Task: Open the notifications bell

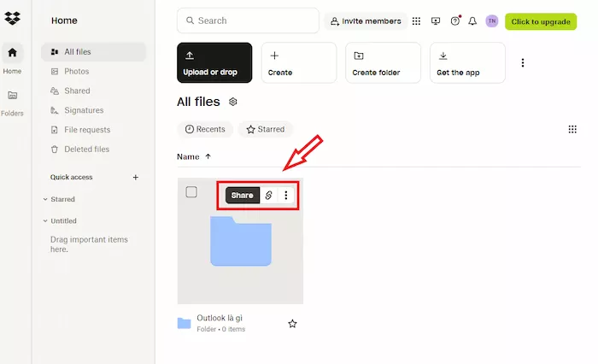Action: (472, 21)
